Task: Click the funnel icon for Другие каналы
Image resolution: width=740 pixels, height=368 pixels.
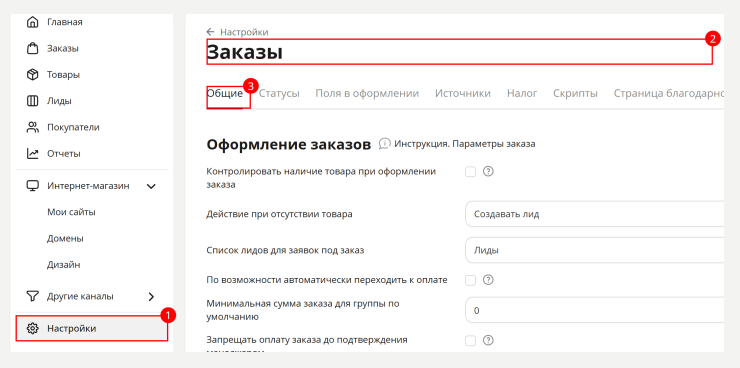Action: 32,296
